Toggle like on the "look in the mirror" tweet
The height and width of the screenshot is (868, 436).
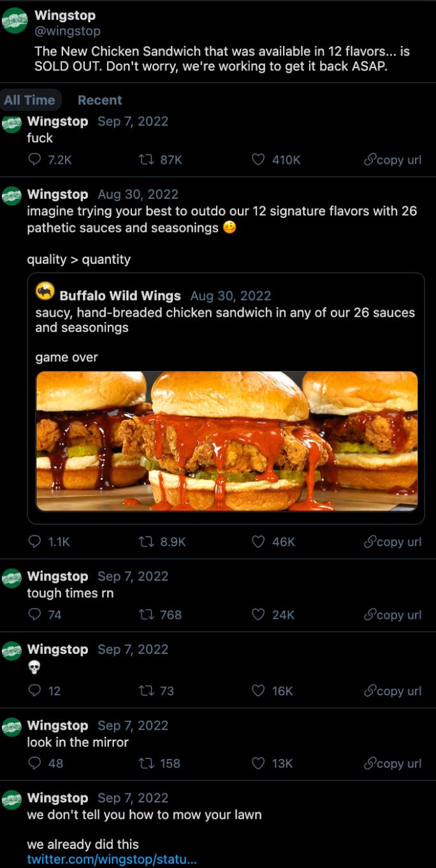click(x=258, y=763)
